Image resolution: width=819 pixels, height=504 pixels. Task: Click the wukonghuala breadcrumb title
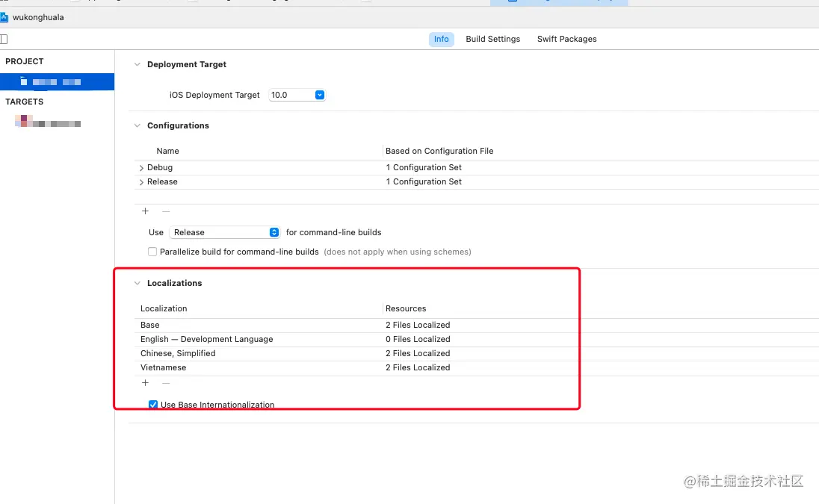pyautogui.click(x=38, y=17)
